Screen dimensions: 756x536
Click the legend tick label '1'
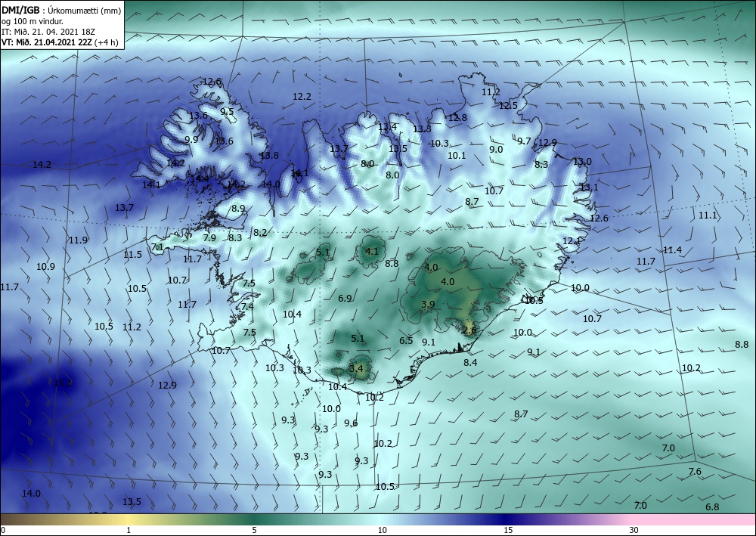(x=129, y=530)
